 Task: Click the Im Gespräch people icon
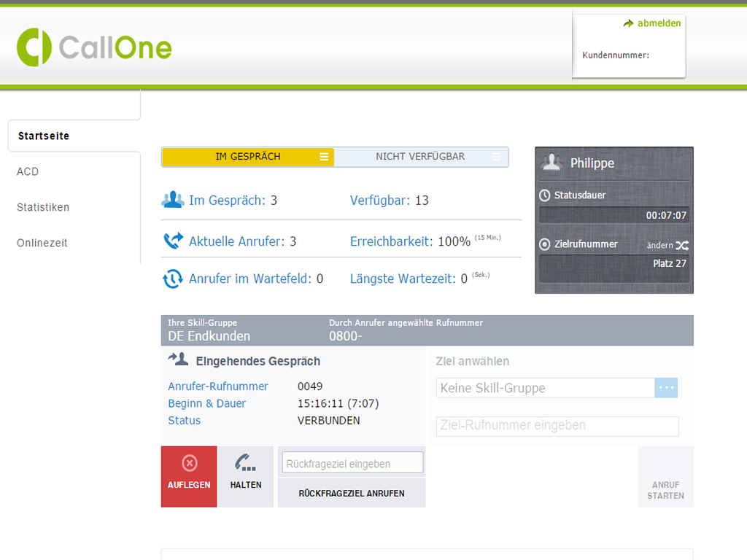coord(173,200)
